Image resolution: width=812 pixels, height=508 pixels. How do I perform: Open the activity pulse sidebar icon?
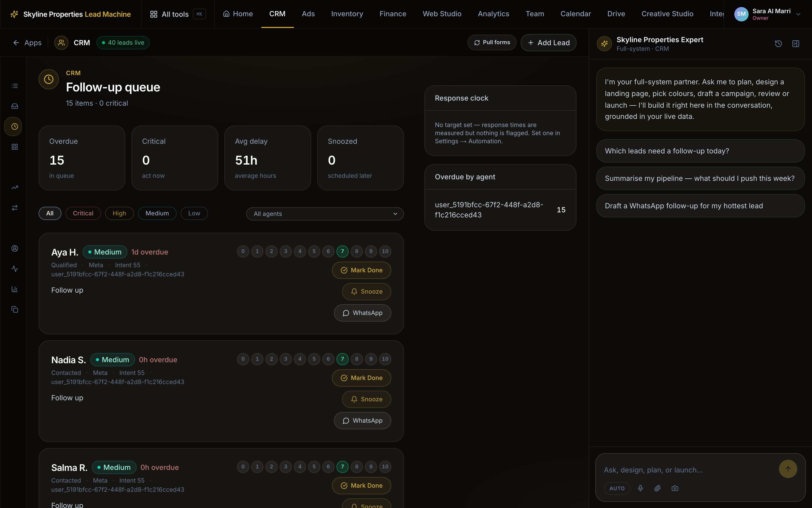[x=15, y=269]
